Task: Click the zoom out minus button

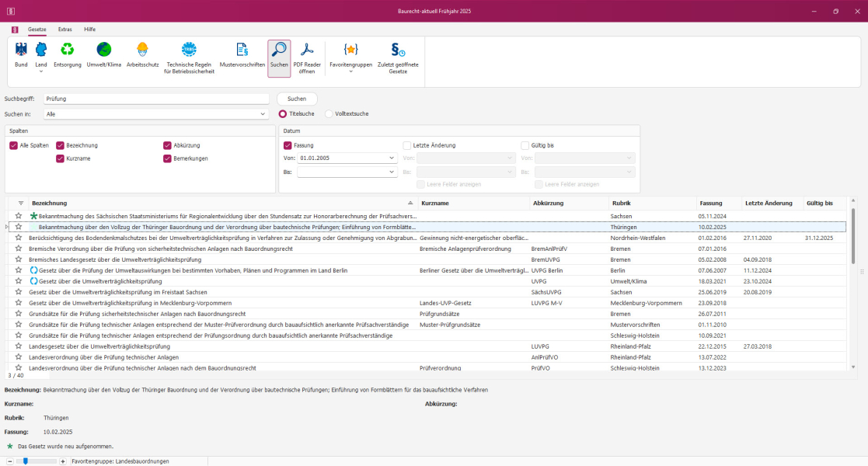Action: tap(10, 461)
